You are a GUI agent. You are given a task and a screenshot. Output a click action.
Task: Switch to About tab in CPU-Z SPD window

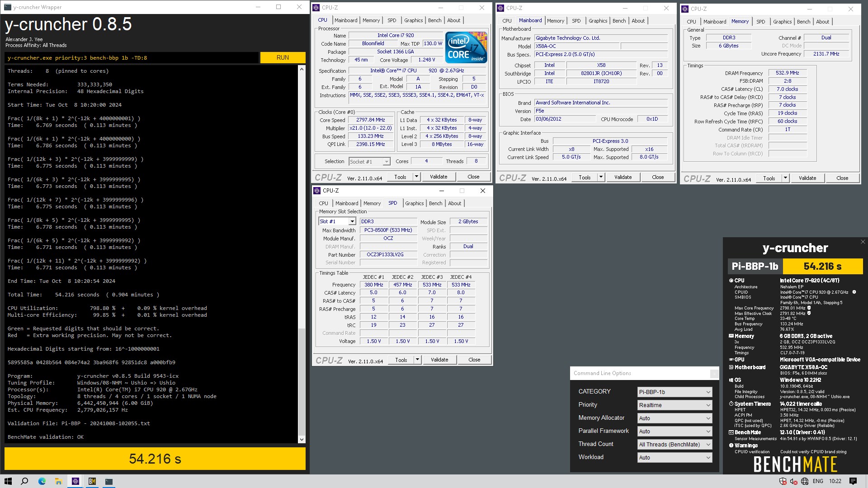click(x=455, y=203)
